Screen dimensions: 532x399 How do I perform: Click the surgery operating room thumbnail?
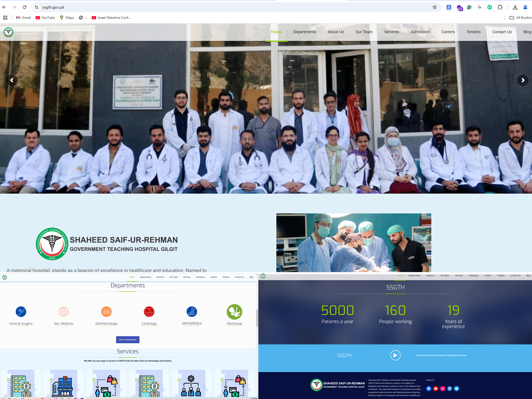354,242
